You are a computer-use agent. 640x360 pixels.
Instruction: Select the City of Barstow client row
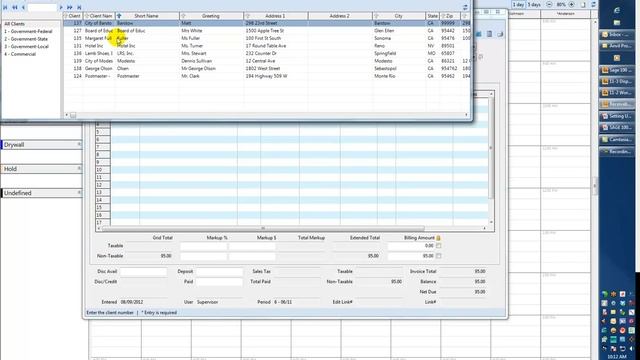267,23
